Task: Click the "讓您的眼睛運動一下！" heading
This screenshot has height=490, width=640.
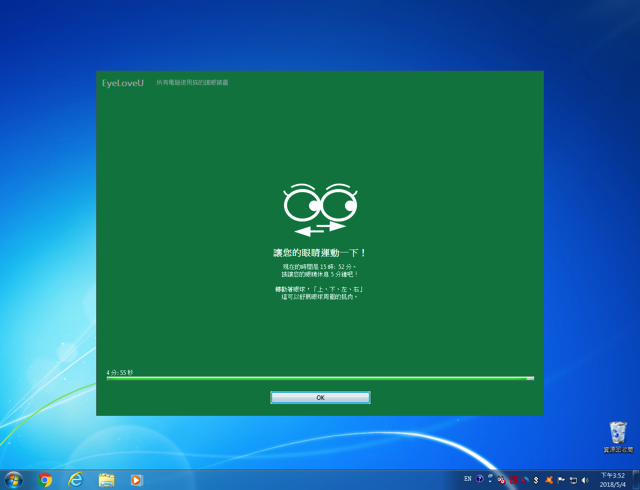Action: (320, 253)
